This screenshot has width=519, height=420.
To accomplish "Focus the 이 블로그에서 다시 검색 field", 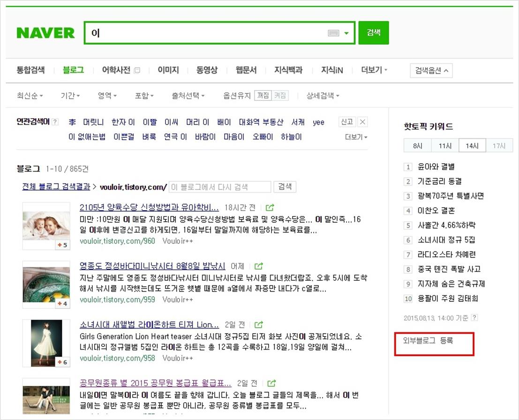I will (220, 187).
